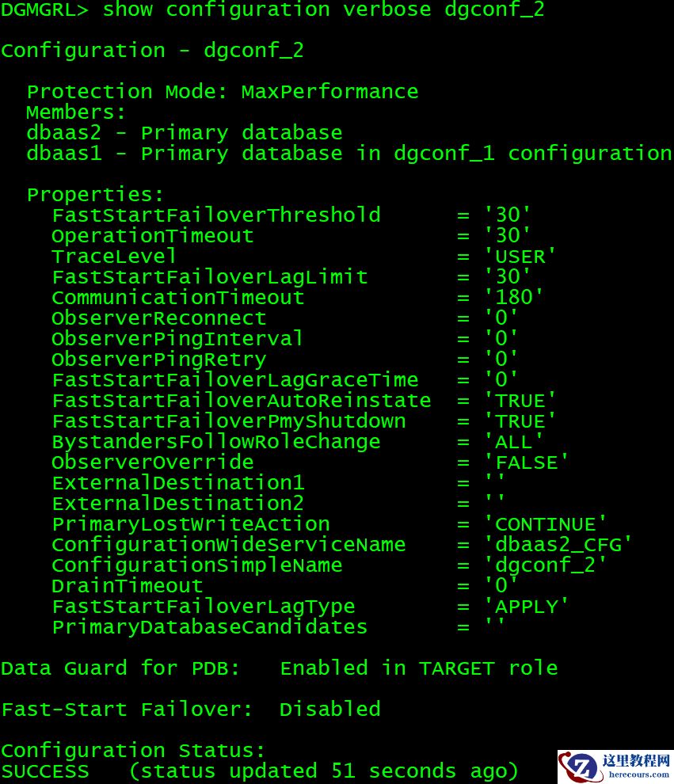Click the DGMGRL> prompt text
The image size is (674, 784).
pos(44,10)
